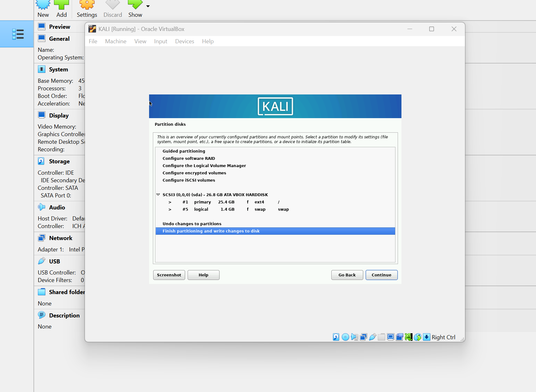
Task: Click the KALI logo banner
Action: (x=275, y=106)
